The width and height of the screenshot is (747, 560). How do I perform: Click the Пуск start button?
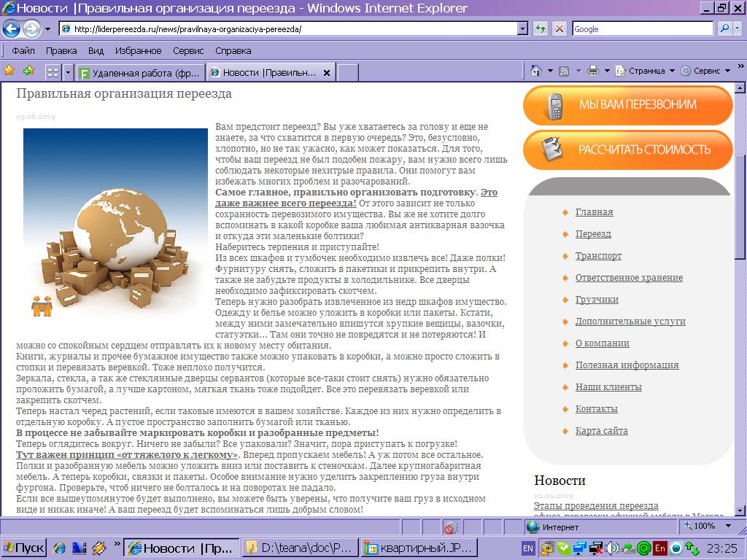tap(24, 548)
